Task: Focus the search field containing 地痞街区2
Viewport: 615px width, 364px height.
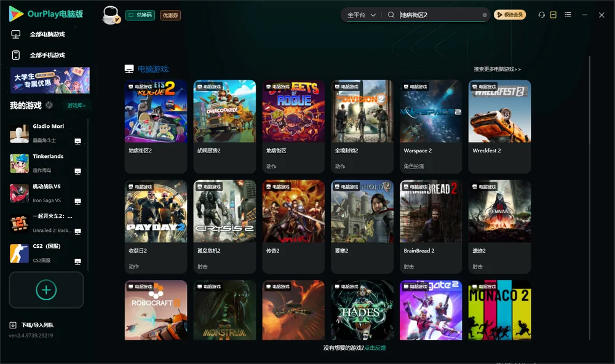Action: [x=439, y=15]
